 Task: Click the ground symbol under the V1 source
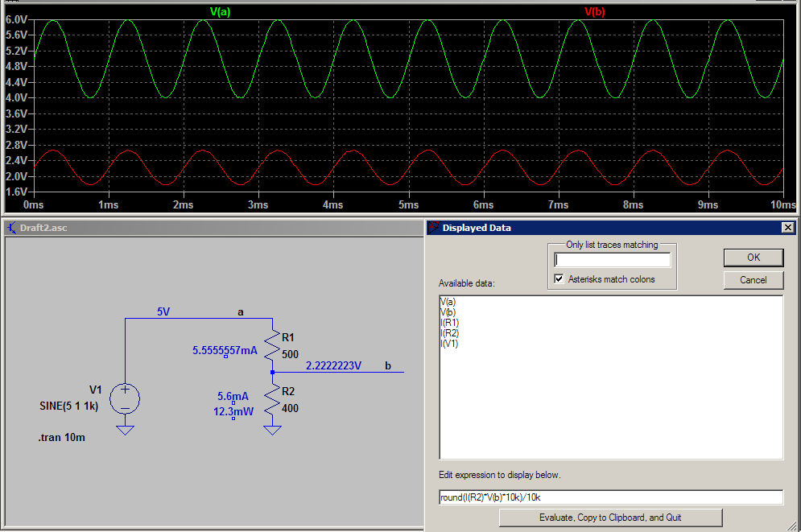coord(125,430)
